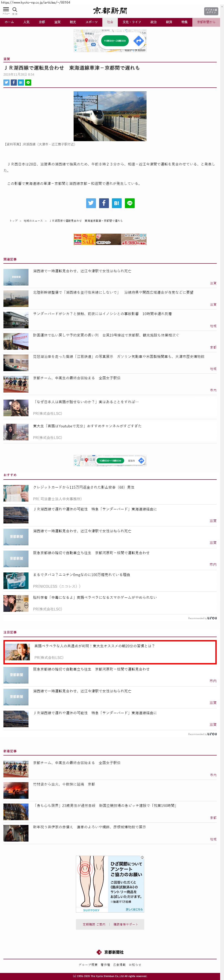Go to 京都新聞から navigation tab
Viewport: 224px width, 980px height.
(x=206, y=22)
